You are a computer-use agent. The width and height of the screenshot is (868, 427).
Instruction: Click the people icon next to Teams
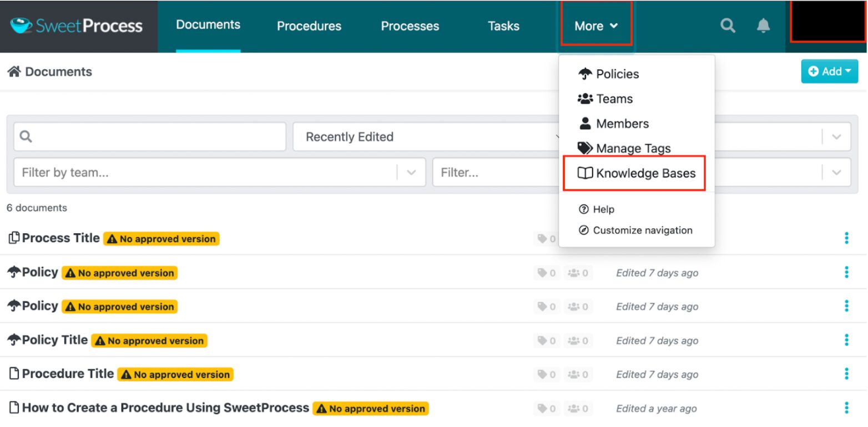pos(585,99)
